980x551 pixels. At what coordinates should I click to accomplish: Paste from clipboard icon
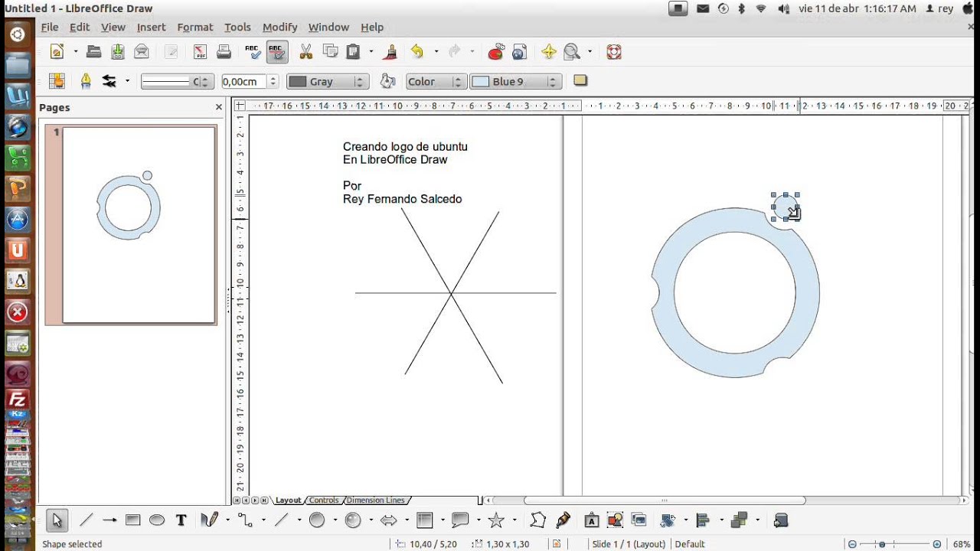pyautogui.click(x=354, y=52)
